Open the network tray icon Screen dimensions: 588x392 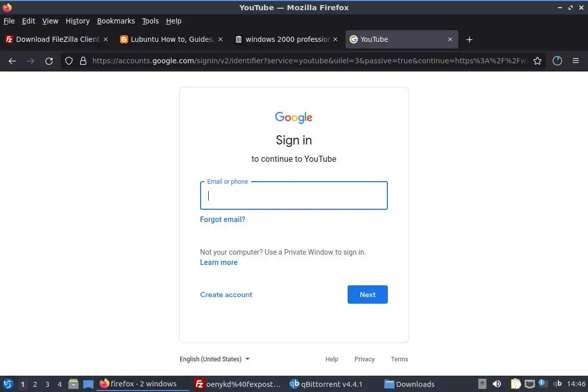(529, 384)
